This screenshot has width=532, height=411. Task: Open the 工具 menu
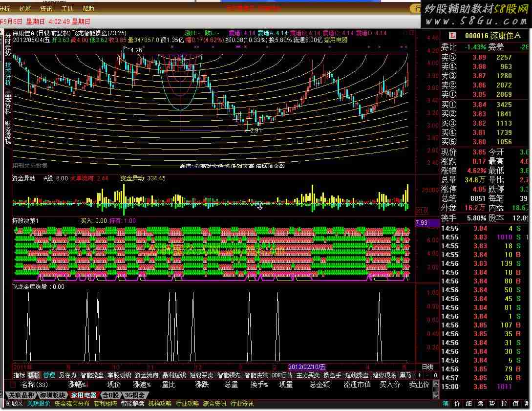(x=67, y=8)
